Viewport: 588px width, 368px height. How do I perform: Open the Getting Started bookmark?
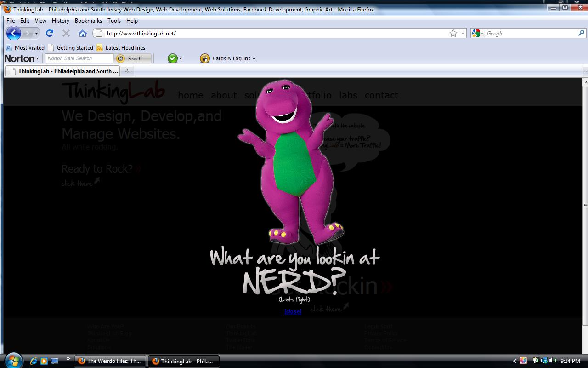(71, 47)
